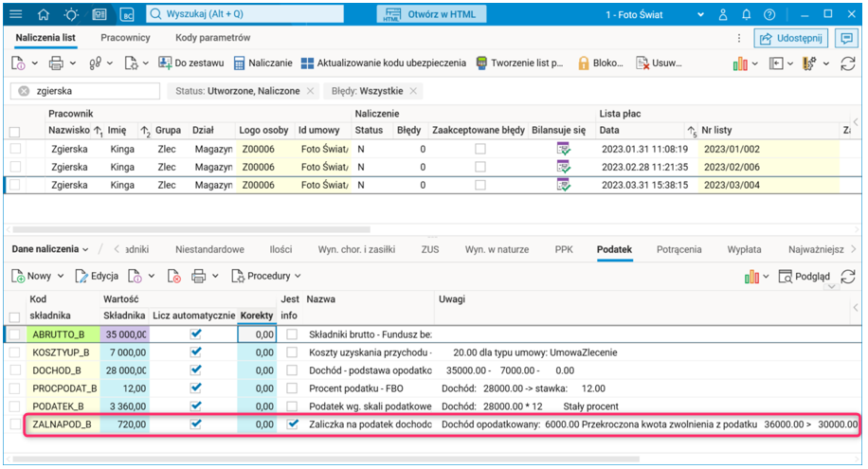Click the chat comment icon next to Udostępnij
Image resolution: width=868 pixels, height=469 pixels.
tap(846, 38)
